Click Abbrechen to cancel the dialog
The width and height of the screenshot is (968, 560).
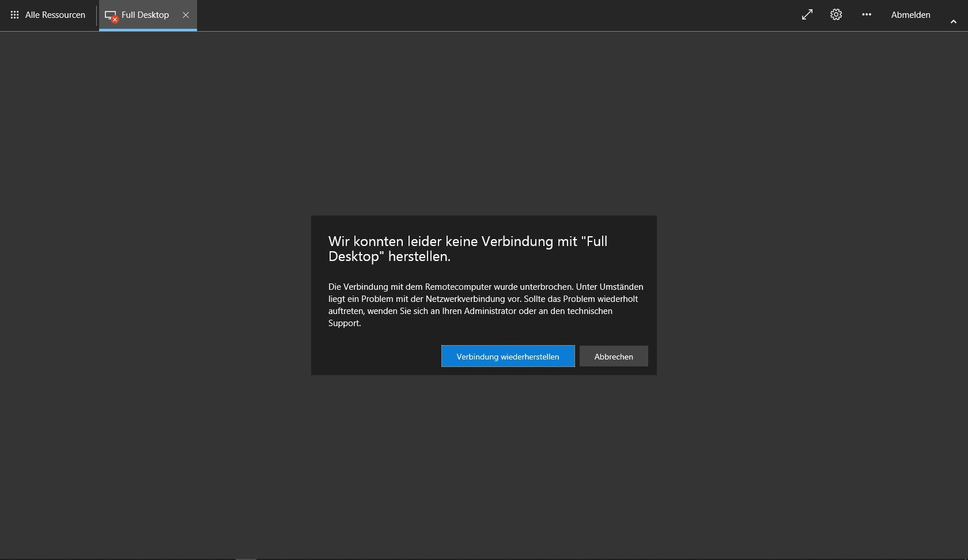click(614, 356)
